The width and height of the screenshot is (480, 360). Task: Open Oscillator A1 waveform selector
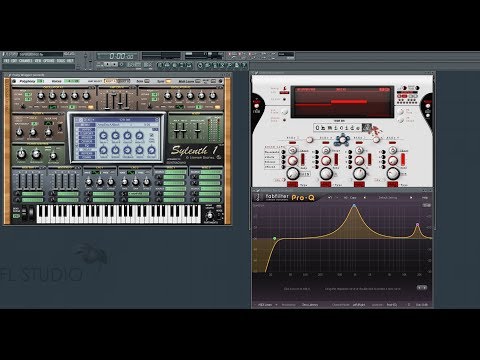point(53,107)
